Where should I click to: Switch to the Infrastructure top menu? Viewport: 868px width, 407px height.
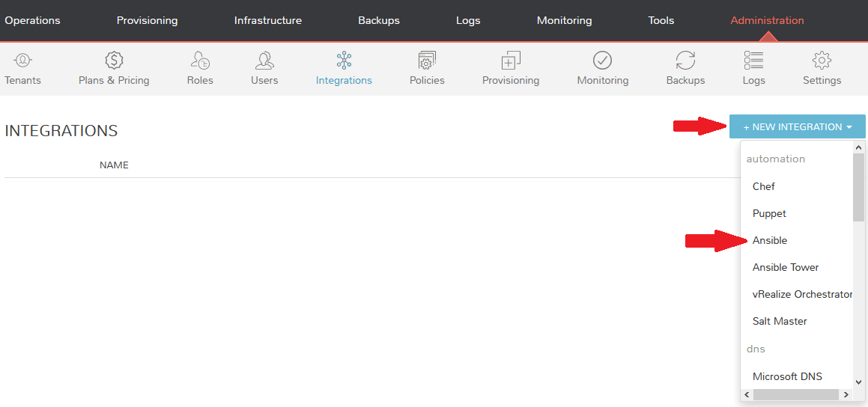[267, 20]
